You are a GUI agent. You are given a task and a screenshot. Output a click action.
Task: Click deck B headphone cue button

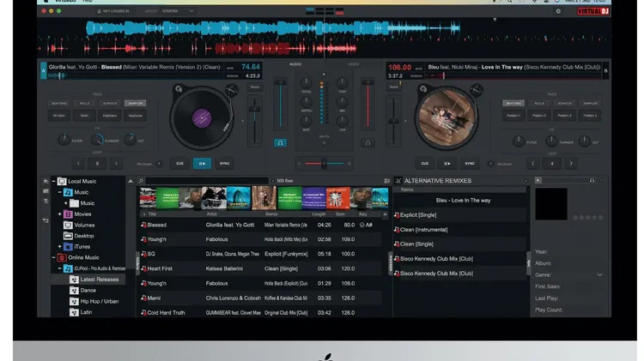click(368, 142)
